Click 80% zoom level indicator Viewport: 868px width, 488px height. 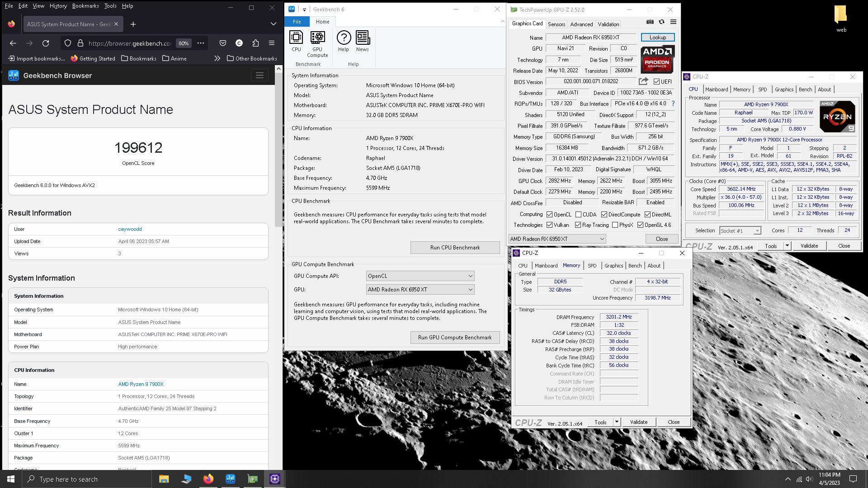pos(184,43)
